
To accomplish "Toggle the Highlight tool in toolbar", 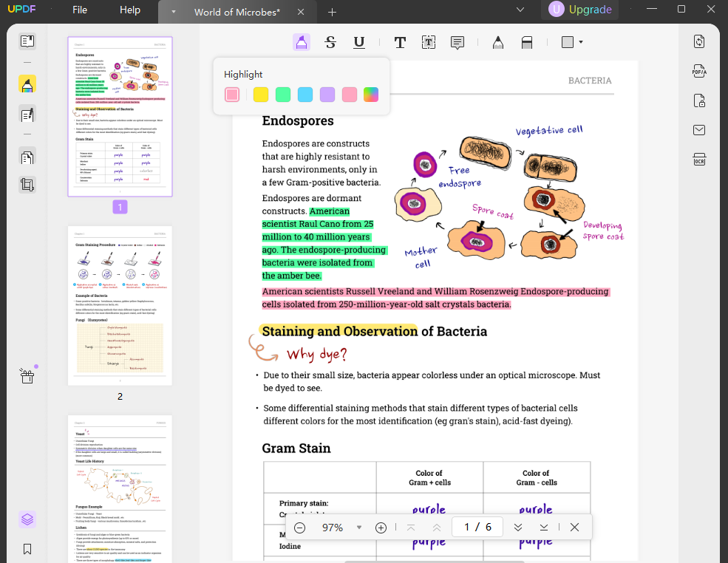I will point(302,42).
